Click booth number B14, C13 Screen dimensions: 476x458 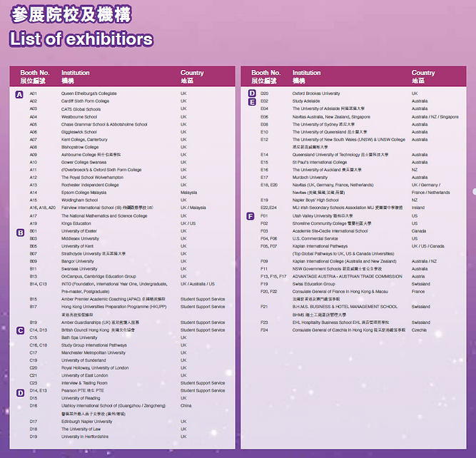(x=39, y=284)
